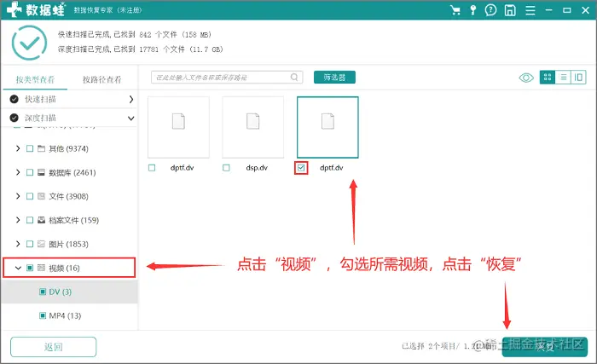
Task: Select MP4 (13) subcategory
Action: pos(69,315)
